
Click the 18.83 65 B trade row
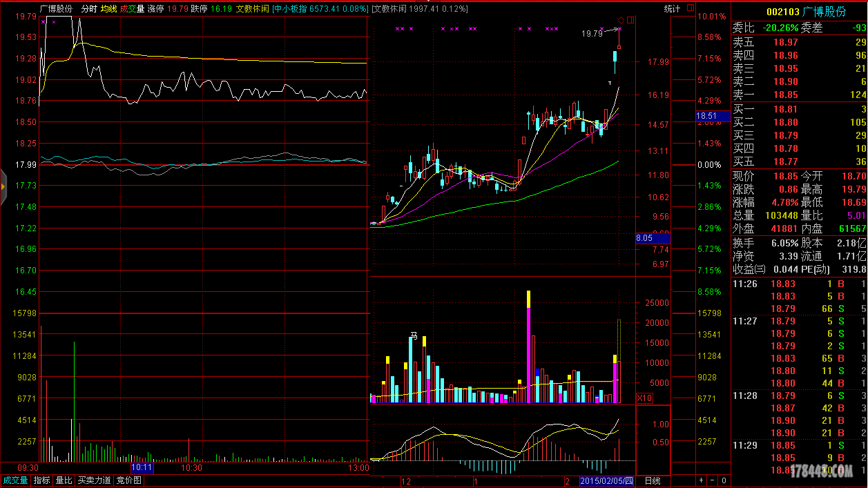point(800,358)
